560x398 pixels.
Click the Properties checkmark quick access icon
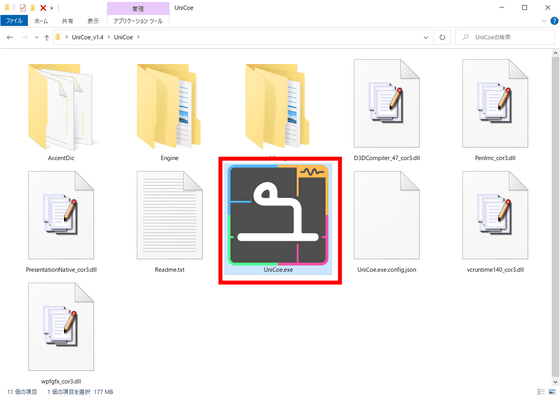point(22,8)
